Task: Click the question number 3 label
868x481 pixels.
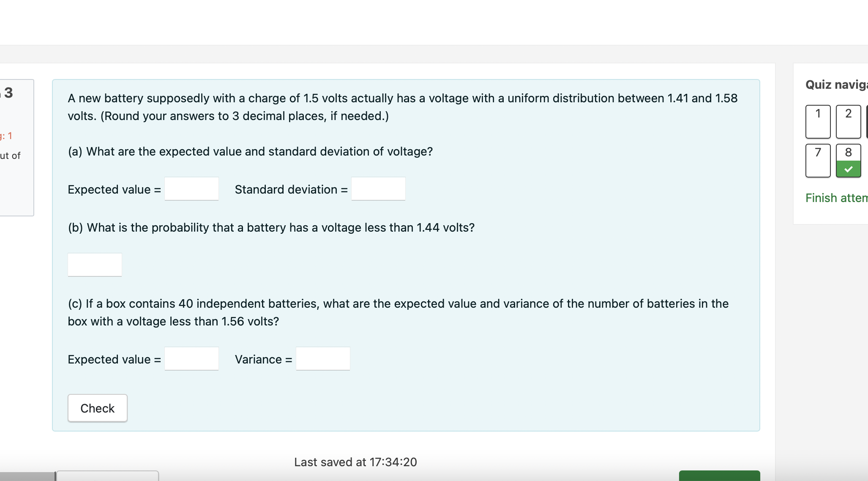Action: (8, 93)
